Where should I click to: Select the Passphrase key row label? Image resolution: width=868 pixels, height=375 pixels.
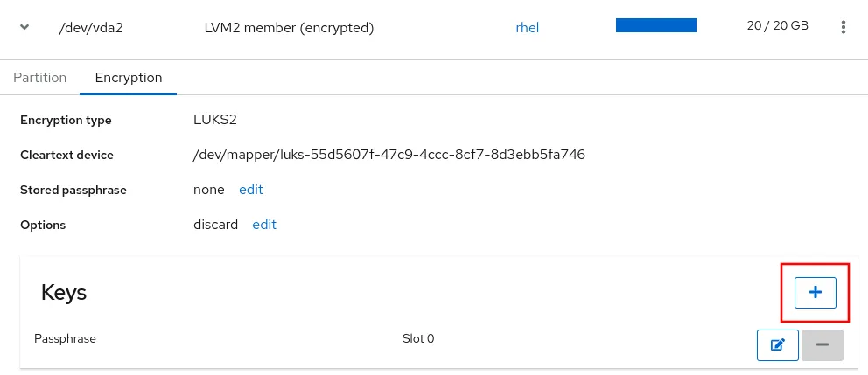(65, 338)
